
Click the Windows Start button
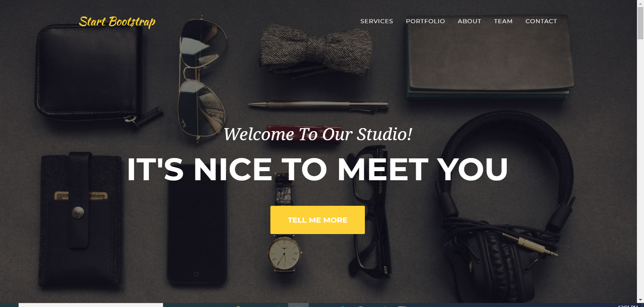pyautogui.click(x=9, y=305)
